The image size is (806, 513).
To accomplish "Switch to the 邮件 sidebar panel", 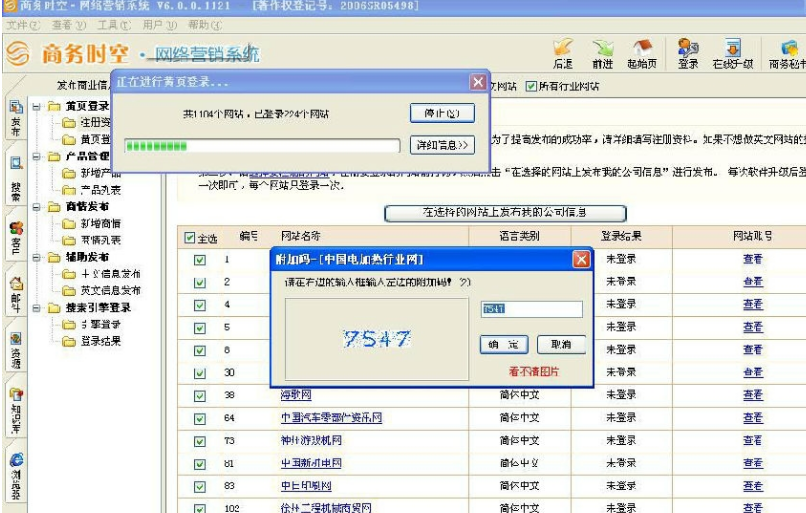I will click(16, 295).
